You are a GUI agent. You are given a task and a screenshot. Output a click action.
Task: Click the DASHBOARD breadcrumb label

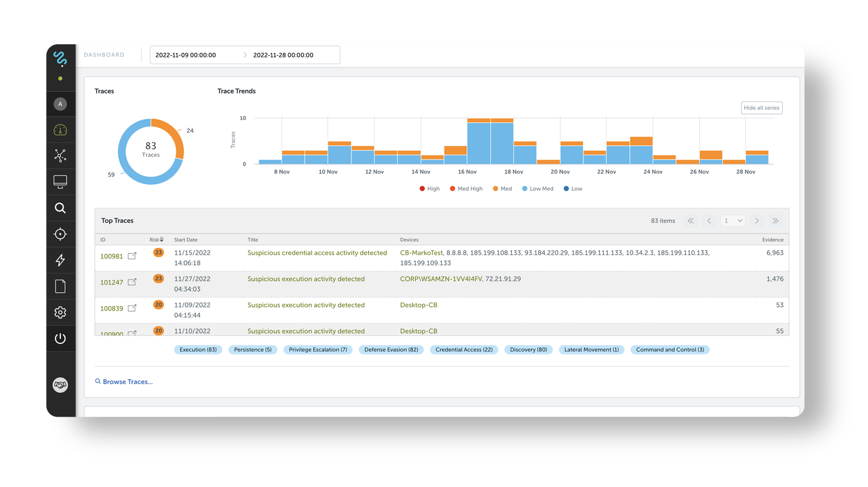pyautogui.click(x=104, y=55)
